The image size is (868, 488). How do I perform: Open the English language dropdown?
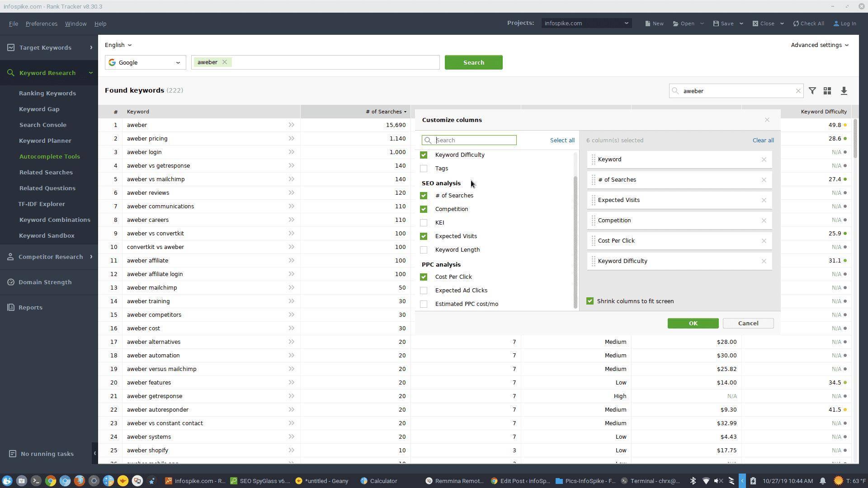pyautogui.click(x=118, y=45)
